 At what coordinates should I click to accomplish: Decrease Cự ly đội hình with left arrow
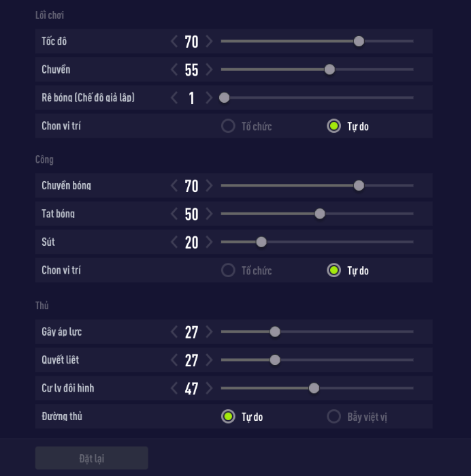[174, 388]
